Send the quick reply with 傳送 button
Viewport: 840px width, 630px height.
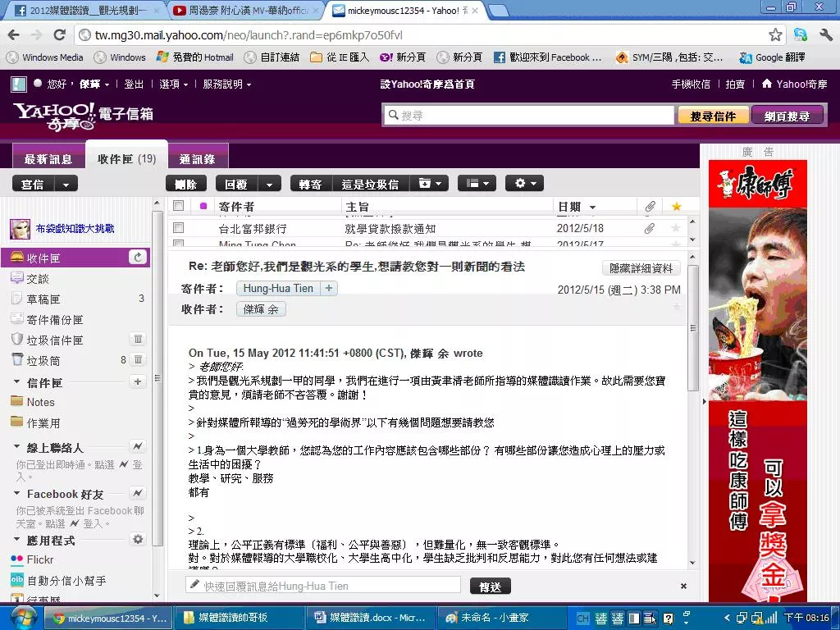[491, 587]
